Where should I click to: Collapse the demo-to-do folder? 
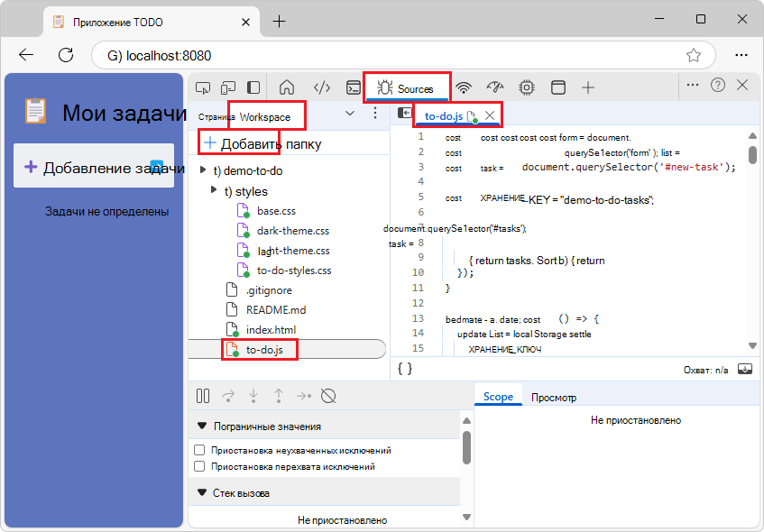(203, 170)
